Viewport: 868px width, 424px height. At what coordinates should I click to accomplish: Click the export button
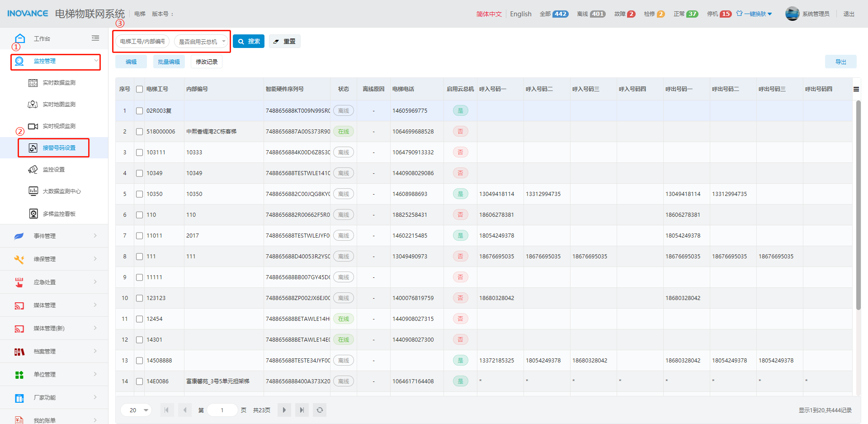(840, 62)
